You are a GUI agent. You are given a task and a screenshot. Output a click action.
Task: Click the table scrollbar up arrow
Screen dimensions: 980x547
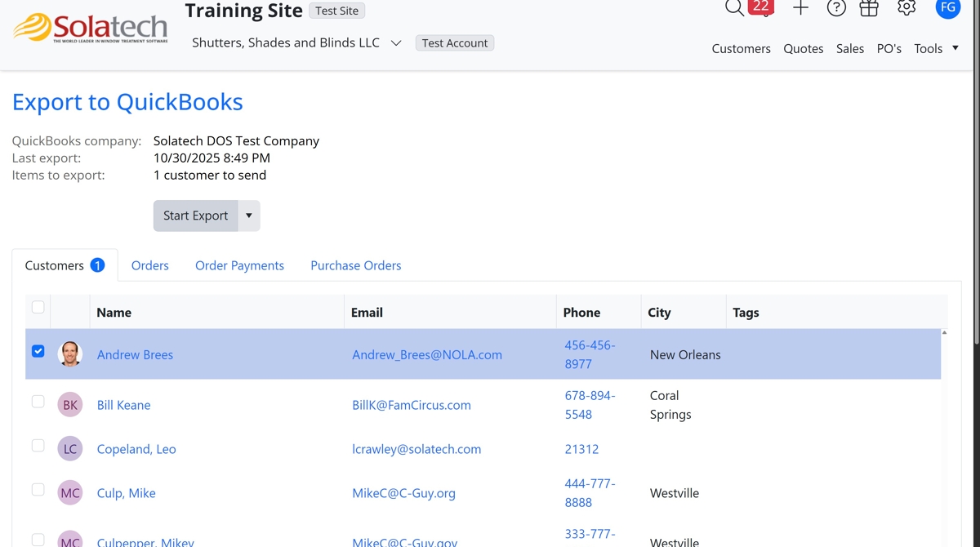coord(944,333)
